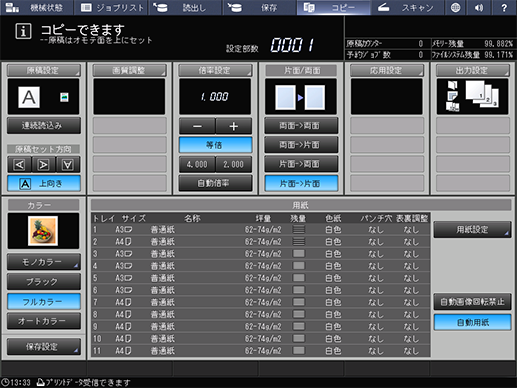This screenshot has width=517, height=388.
Task: Enable 自動画像回転禁止 option
Action: click(x=472, y=302)
